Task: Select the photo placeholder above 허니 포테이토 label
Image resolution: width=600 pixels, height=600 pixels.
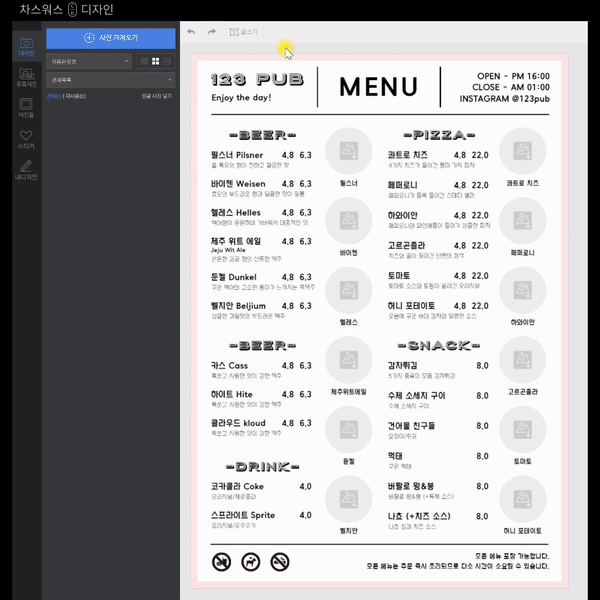Action: 523,499
